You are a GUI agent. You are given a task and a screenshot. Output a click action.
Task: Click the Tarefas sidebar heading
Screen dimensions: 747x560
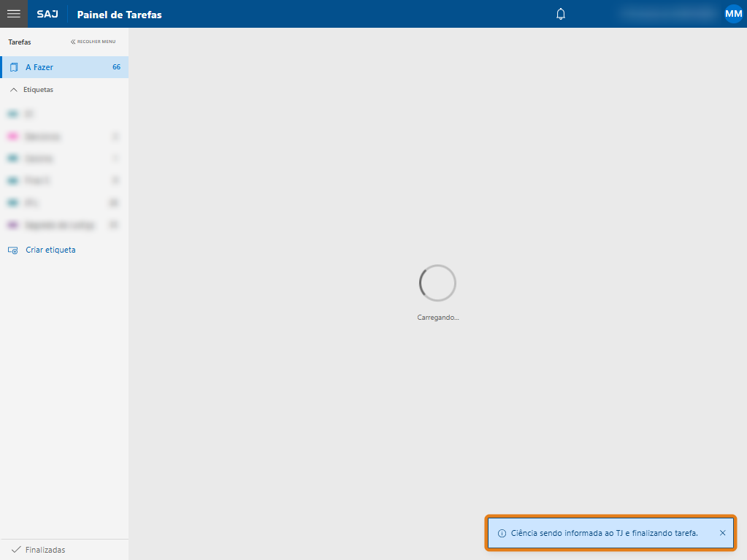(x=20, y=42)
